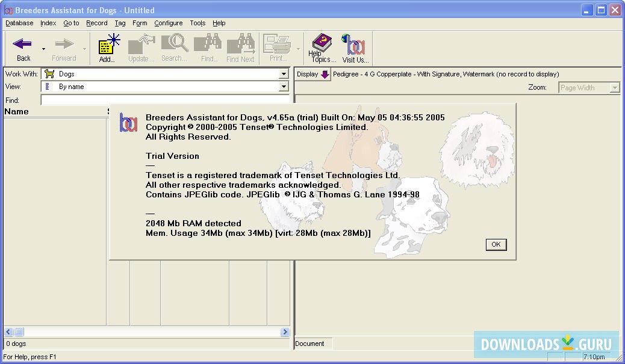The width and height of the screenshot is (625, 364).
Task: Click the Name column header
Action: click(16, 111)
